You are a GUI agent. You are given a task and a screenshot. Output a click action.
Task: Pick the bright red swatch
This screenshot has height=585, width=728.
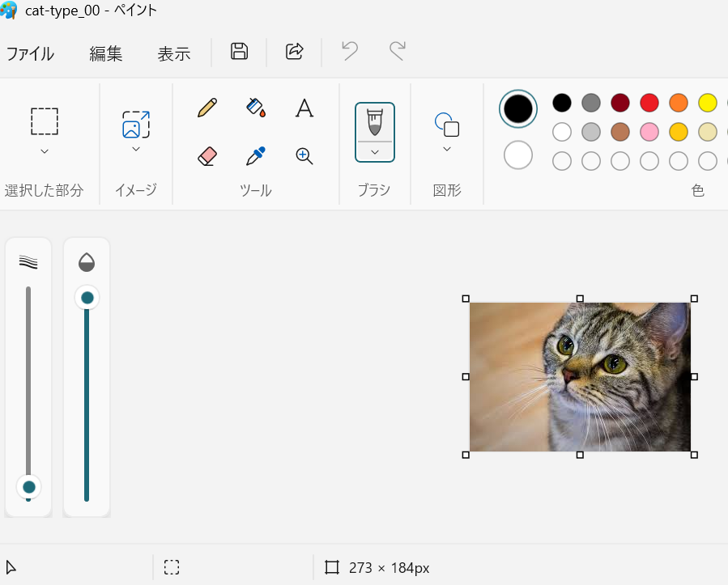pyautogui.click(x=649, y=103)
